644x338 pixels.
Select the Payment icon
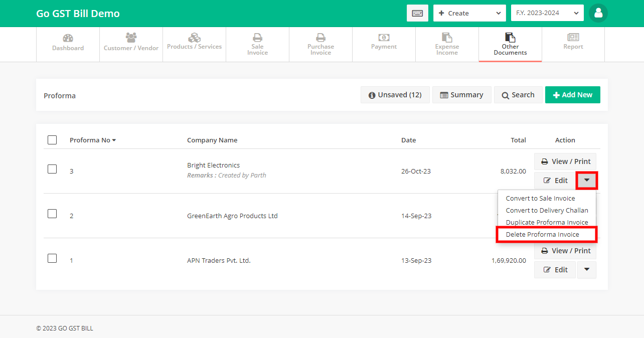click(384, 44)
